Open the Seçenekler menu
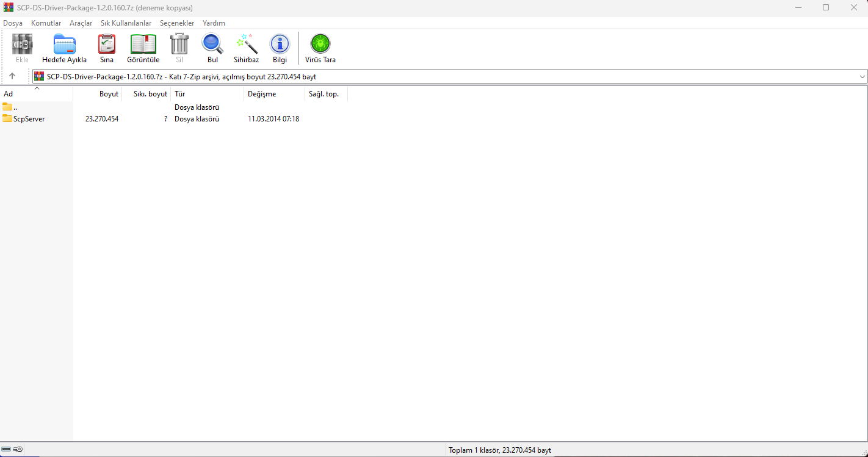Viewport: 868px width, 457px height. pos(177,23)
